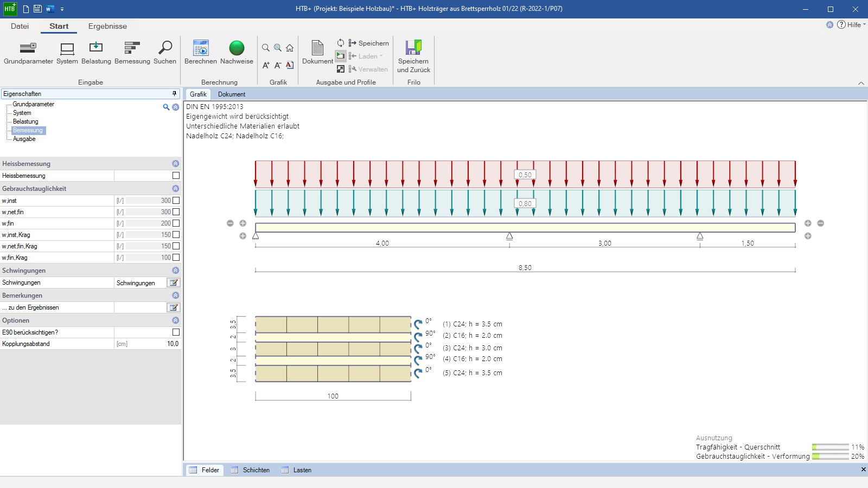The height and width of the screenshot is (488, 868).
Task: Open the Grundparameter ribbon tool
Action: [28, 53]
